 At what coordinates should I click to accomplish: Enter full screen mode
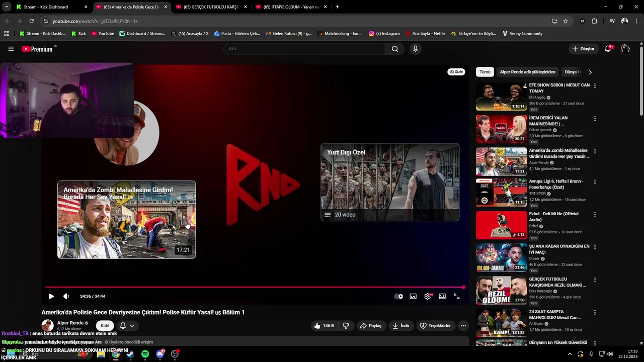(x=457, y=296)
